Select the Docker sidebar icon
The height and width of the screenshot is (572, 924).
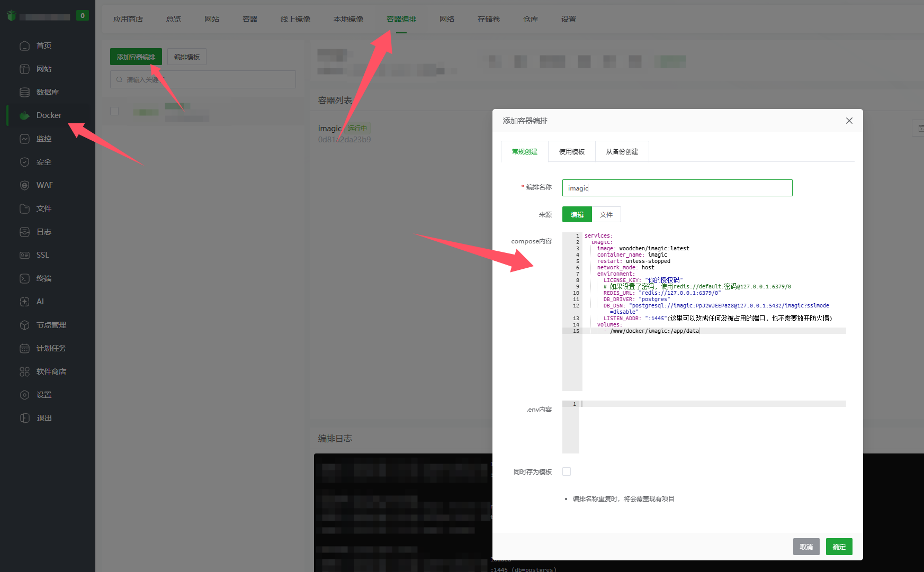pos(24,115)
